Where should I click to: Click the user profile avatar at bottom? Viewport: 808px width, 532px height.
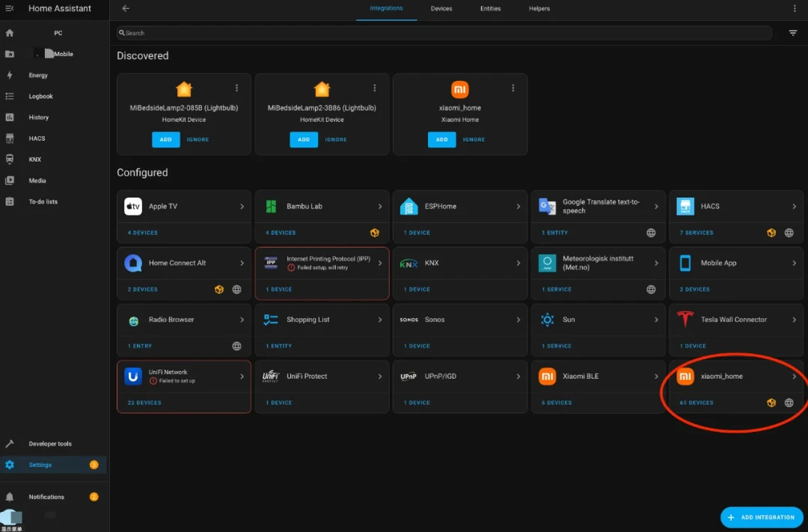[11, 517]
